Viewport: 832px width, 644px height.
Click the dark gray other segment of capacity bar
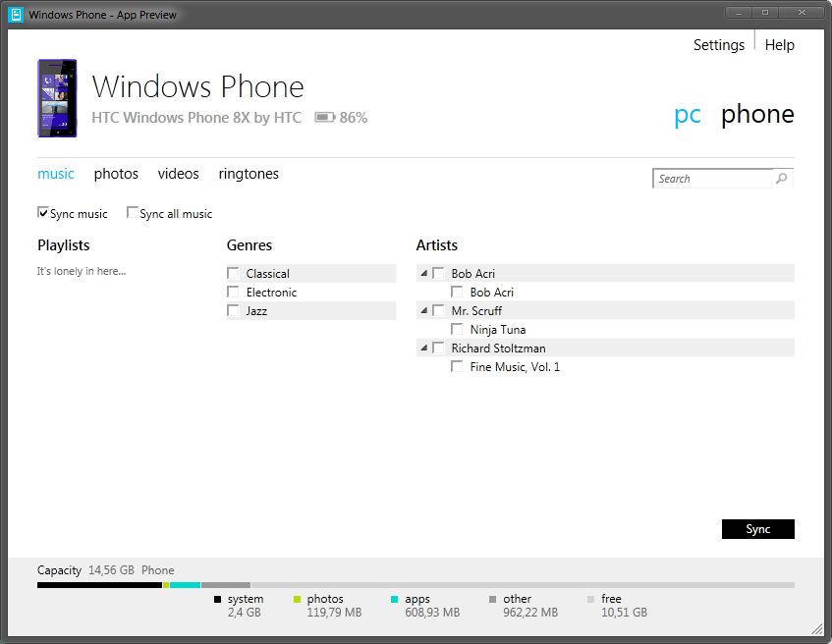pyautogui.click(x=226, y=585)
